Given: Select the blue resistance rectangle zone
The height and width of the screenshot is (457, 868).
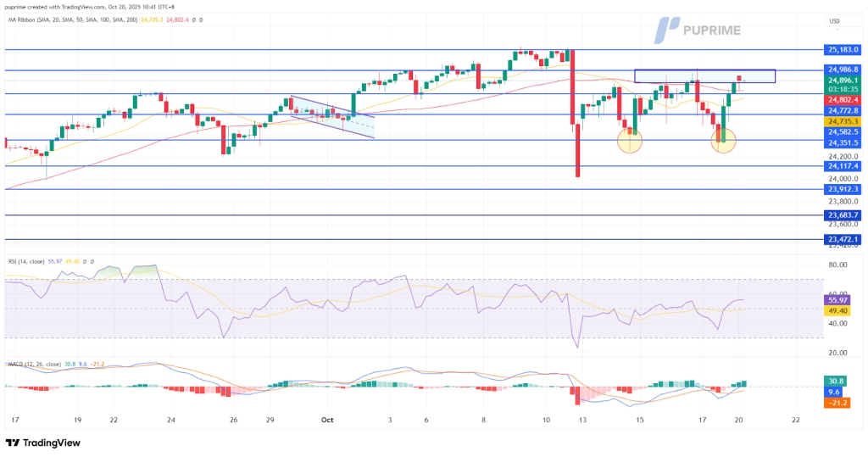Looking at the screenshot, I should pos(704,76).
